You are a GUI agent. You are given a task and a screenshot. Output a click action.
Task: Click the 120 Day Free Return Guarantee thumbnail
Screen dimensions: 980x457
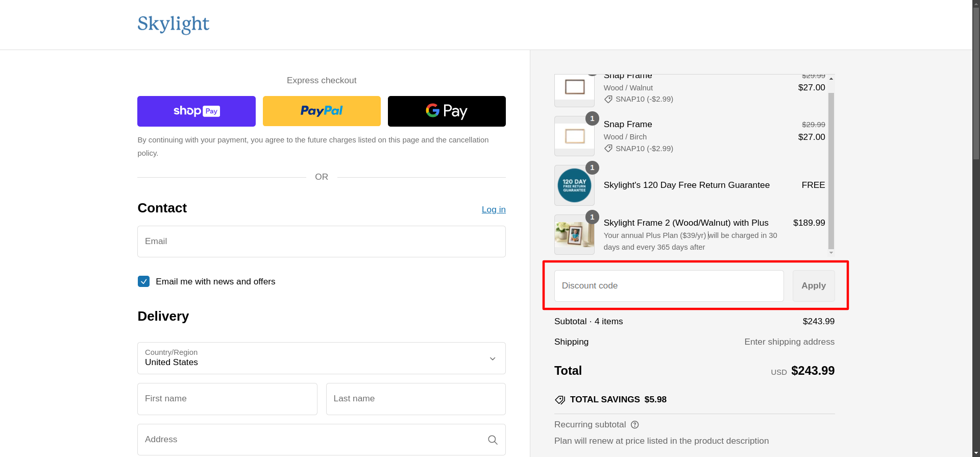(574, 185)
